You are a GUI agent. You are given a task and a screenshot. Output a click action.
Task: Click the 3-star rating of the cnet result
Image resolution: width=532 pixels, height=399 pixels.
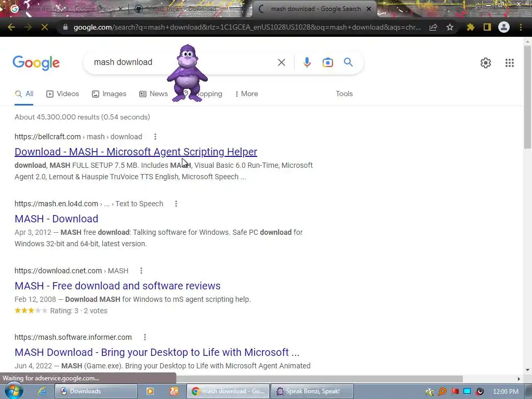click(x=31, y=311)
